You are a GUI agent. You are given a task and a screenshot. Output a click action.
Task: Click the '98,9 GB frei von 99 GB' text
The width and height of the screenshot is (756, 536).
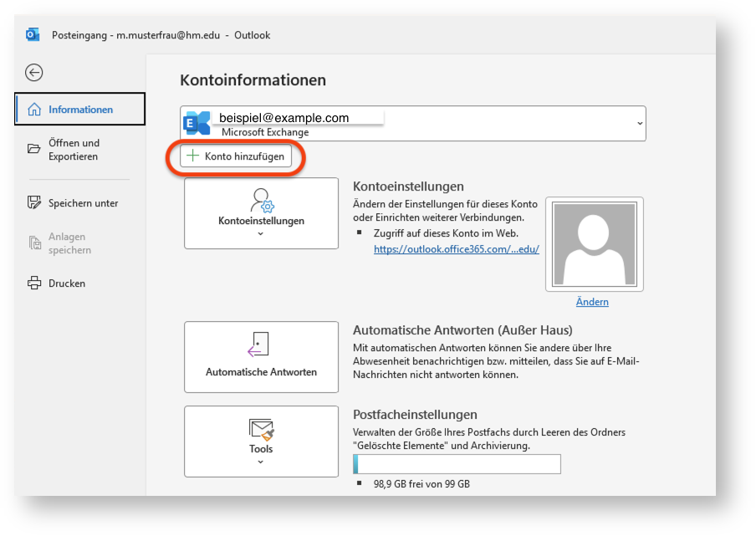(421, 484)
